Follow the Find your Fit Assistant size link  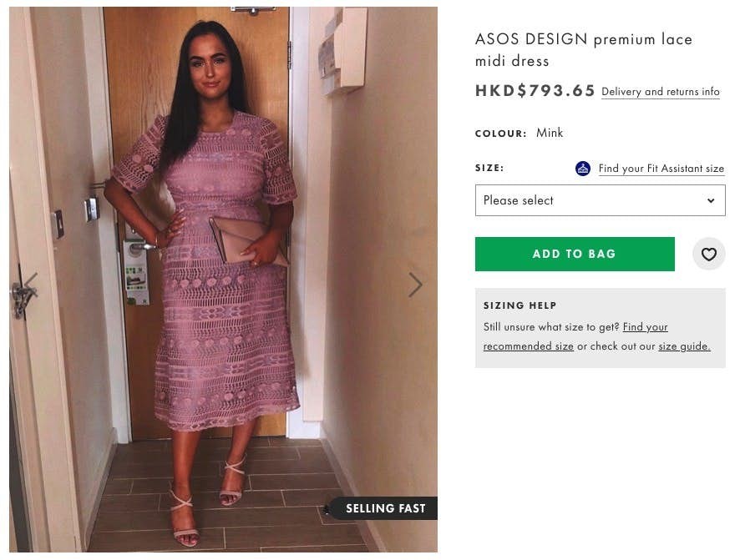[661, 169]
